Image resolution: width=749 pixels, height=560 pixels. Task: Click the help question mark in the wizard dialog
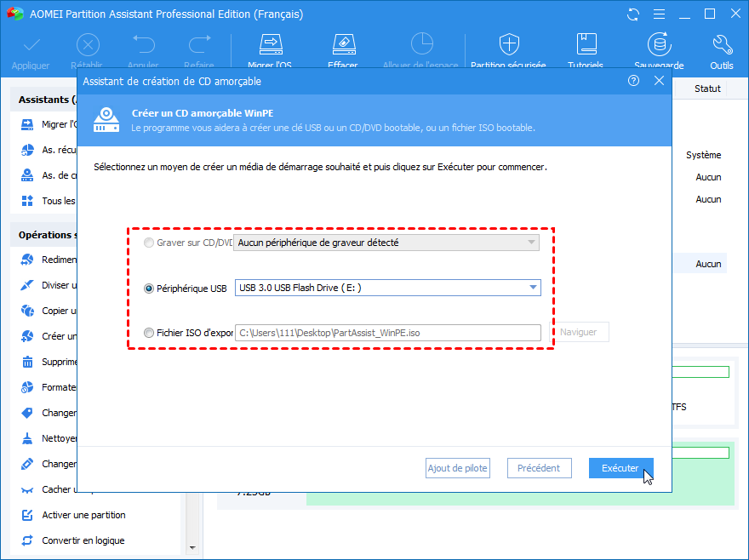(x=633, y=81)
